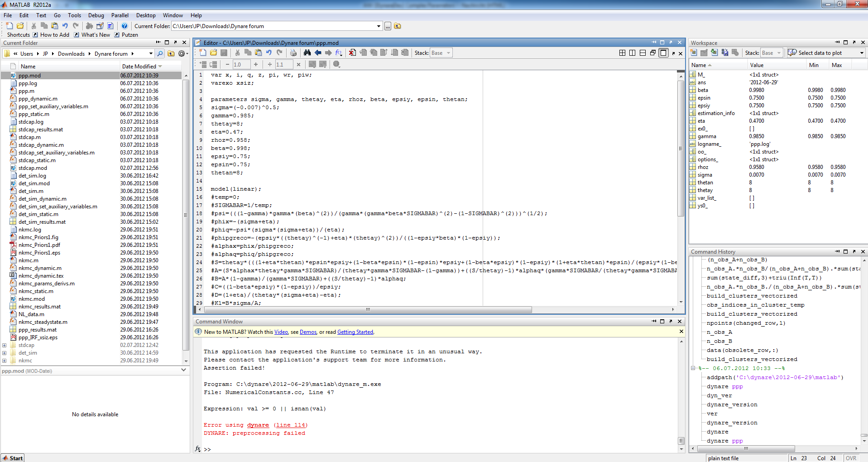Open GUIDE icon in main toolbar

(x=100, y=26)
